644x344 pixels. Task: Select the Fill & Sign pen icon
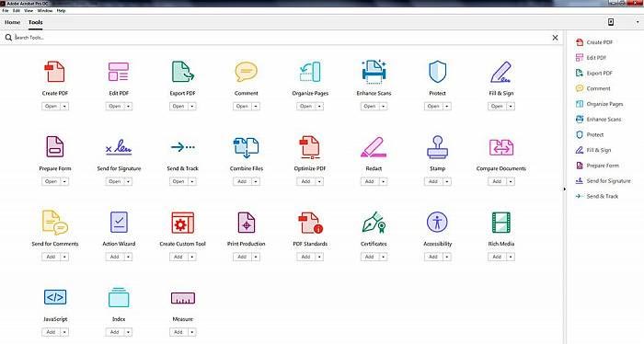[501, 72]
